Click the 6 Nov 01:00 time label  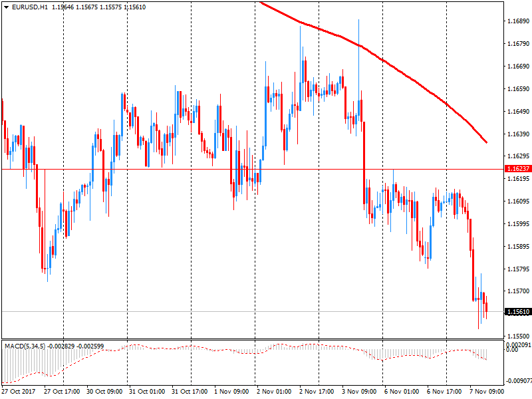402,391
